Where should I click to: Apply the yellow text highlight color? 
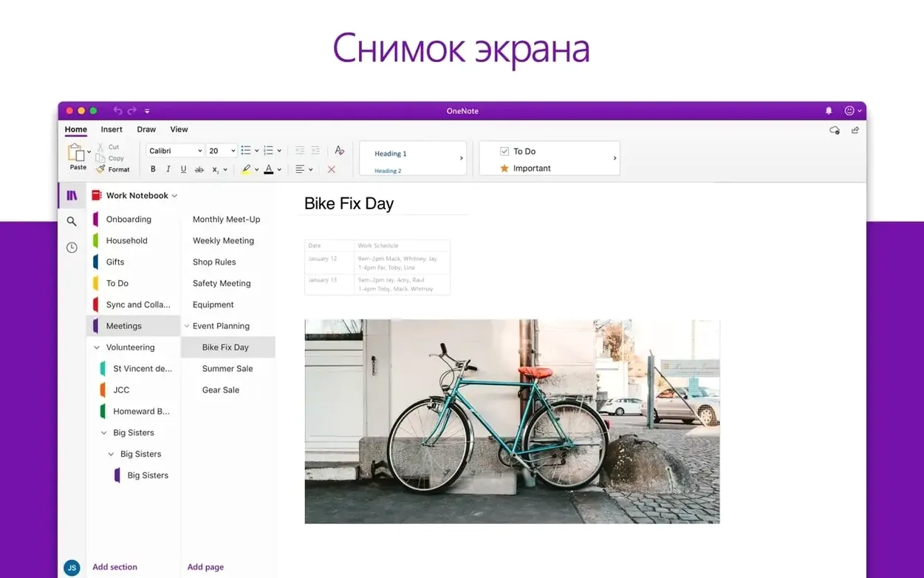pos(246,169)
